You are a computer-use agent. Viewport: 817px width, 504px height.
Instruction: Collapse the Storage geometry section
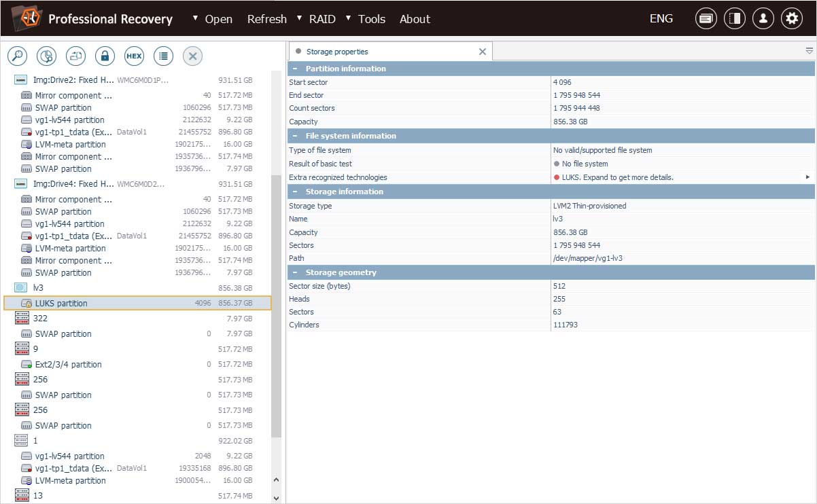coord(295,272)
